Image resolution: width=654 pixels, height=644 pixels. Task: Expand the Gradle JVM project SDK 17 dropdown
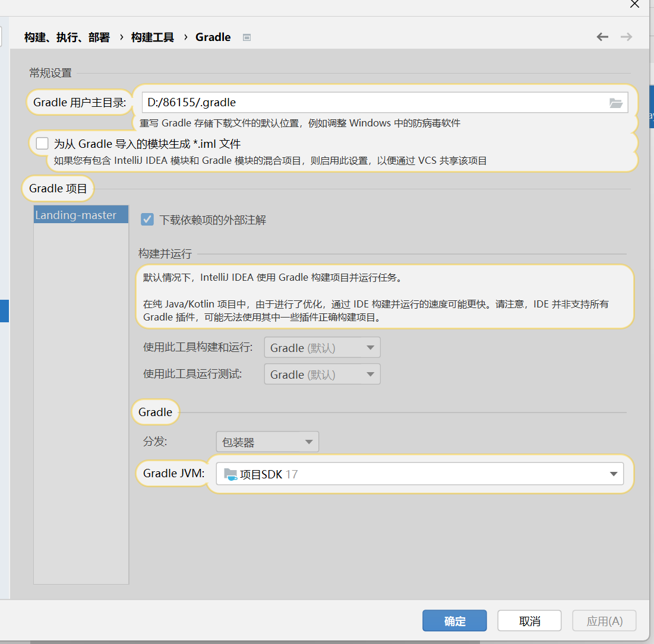point(419,474)
